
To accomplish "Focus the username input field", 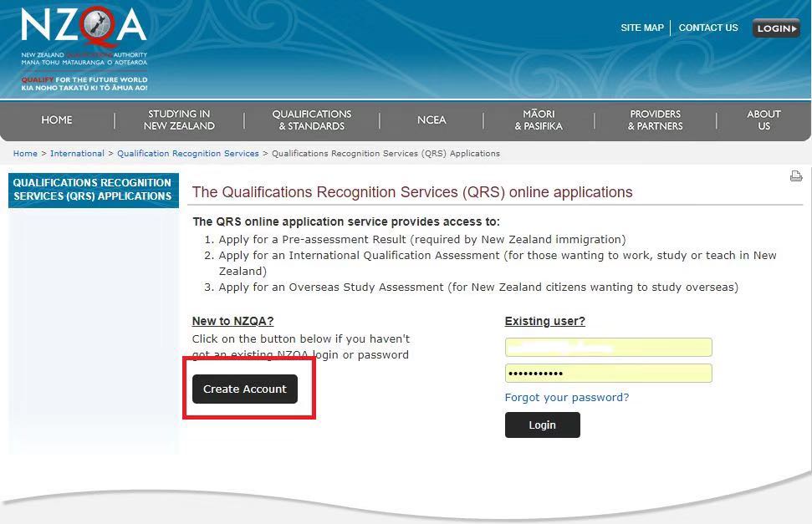I will coord(608,348).
